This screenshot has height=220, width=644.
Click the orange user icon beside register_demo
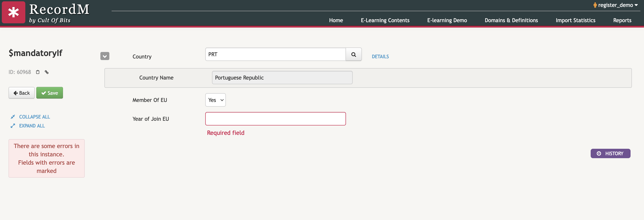[595, 5]
